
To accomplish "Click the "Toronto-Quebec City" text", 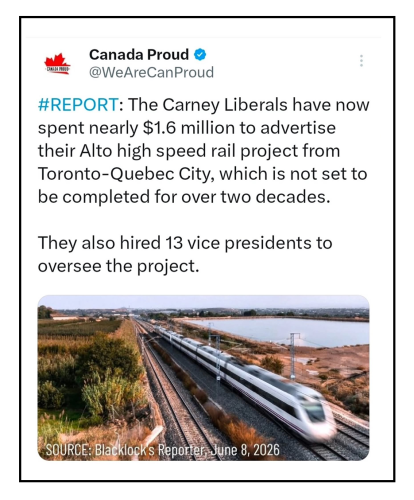I will click(x=126, y=174).
